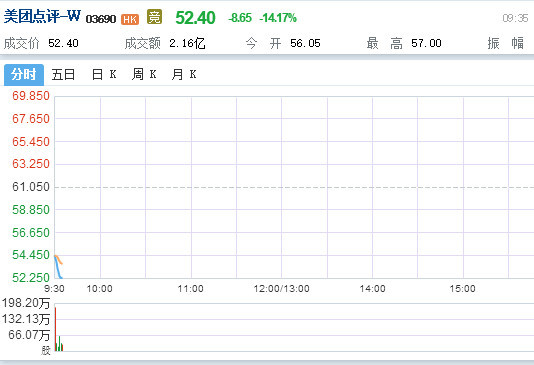Viewport: 534px width, 365px height.
Task: Click the 成交价 label
Action: click(21, 44)
